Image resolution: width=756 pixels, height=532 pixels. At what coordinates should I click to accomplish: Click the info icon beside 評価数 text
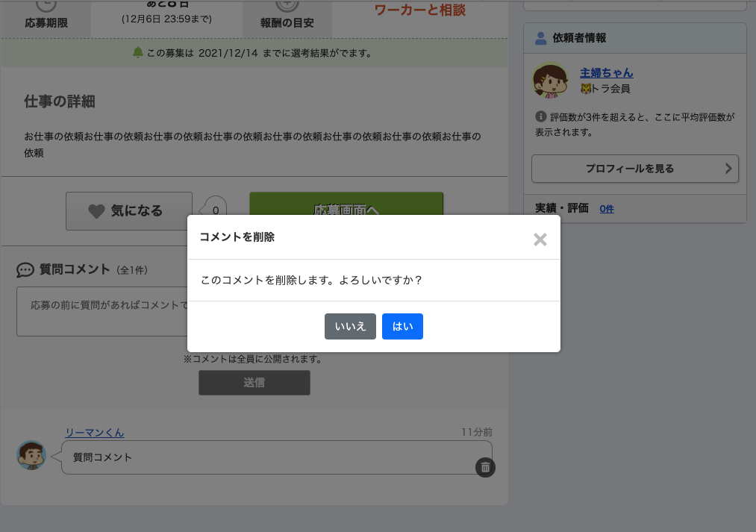[541, 117]
